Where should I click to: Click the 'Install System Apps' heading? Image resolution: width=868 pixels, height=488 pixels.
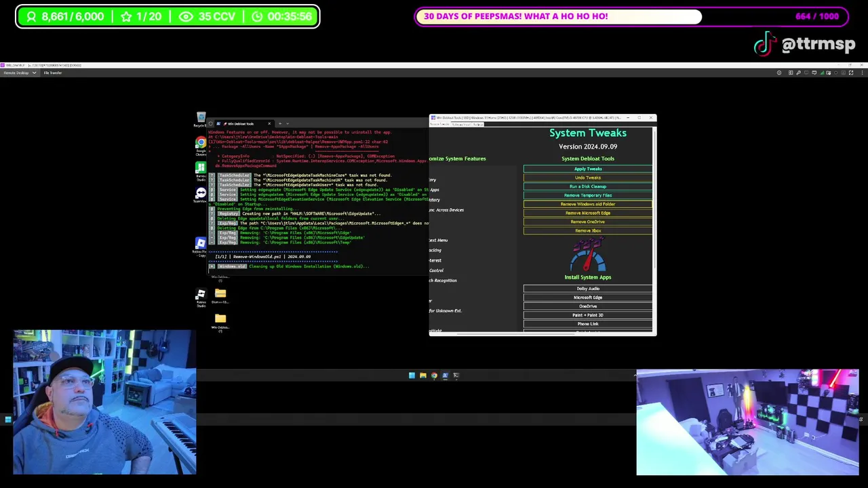pos(588,277)
